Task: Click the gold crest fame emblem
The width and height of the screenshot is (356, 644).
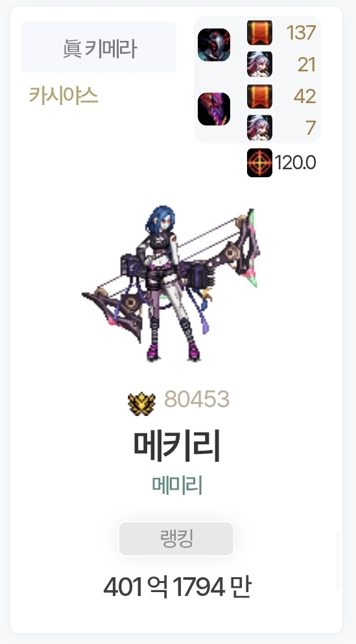Action: tap(141, 403)
